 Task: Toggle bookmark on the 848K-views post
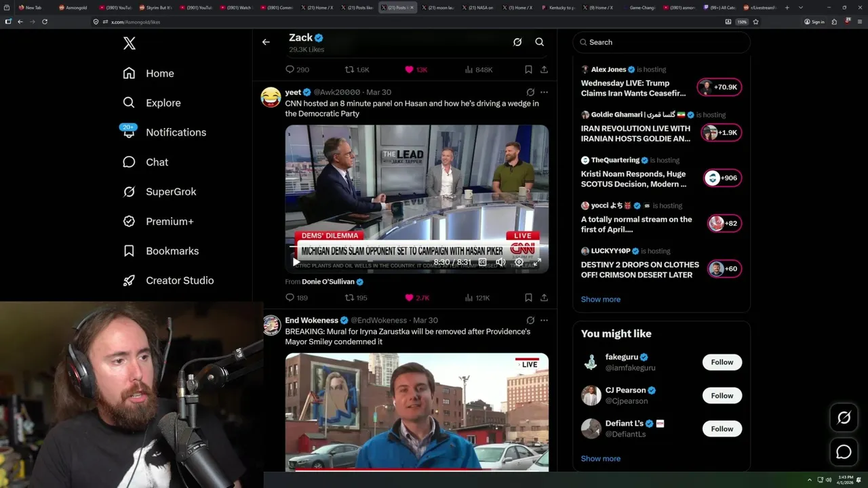tap(528, 69)
